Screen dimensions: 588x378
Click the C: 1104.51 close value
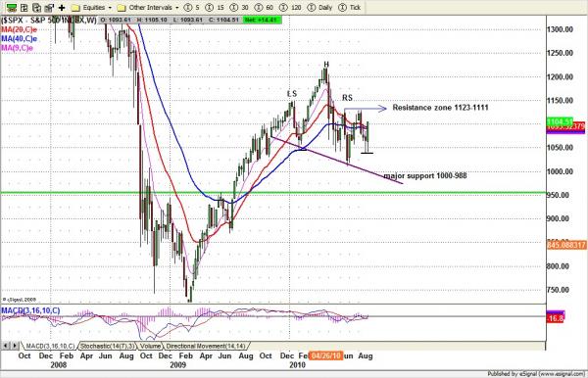(x=222, y=20)
